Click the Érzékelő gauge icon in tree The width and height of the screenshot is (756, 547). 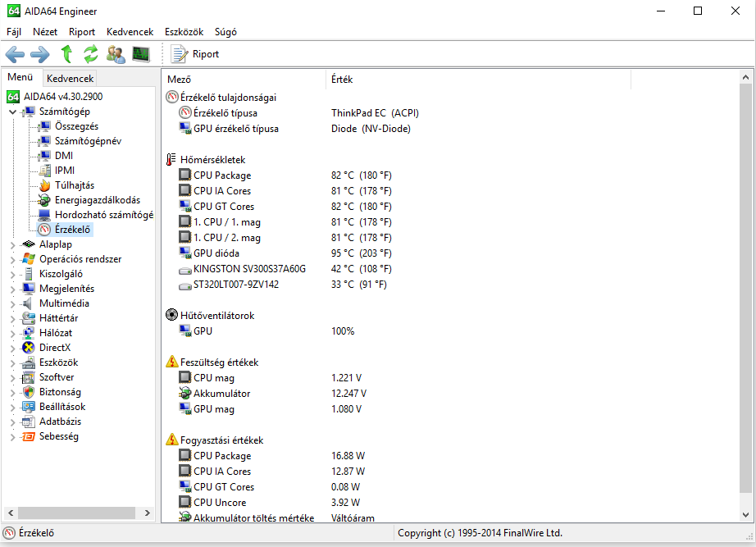point(44,230)
